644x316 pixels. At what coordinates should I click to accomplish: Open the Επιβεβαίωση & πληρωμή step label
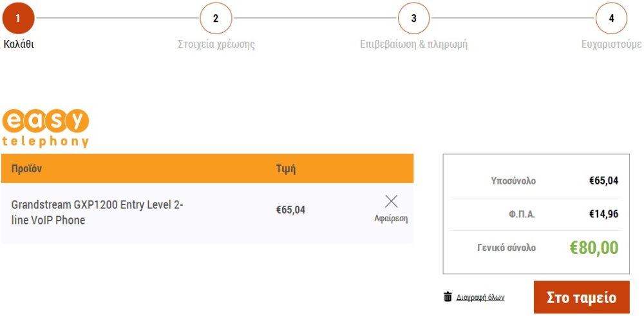413,44
